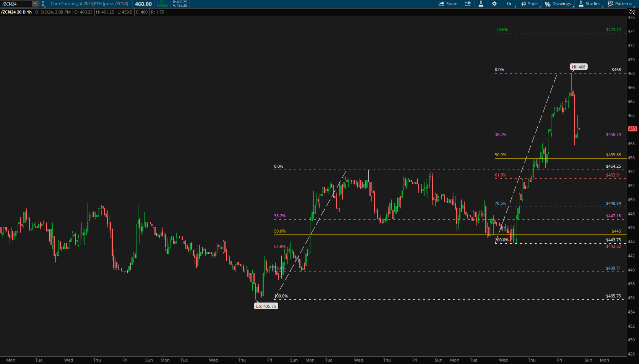Open the Studies menu
Image resolution: width=639 pixels, height=364 pixels.
pos(589,4)
